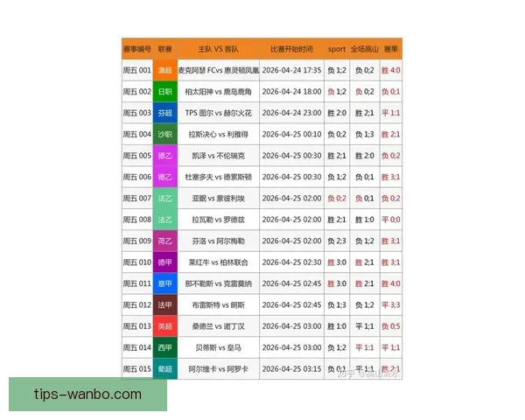Viewport: 525px width, 420px height.
Task: Open the 那不勒斯 vs 克雷莫纳 match
Action: [x=218, y=283]
